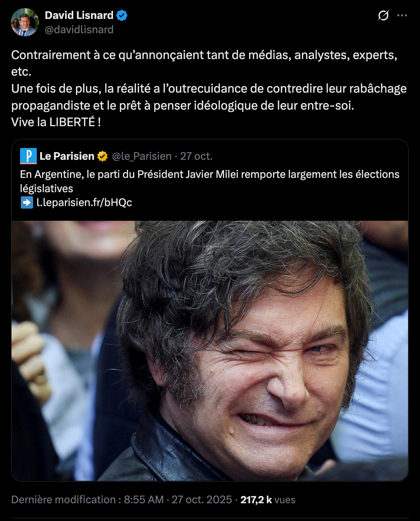The image size is (420, 521).
Task: Open the David Lisnard display name
Action: 79,15
